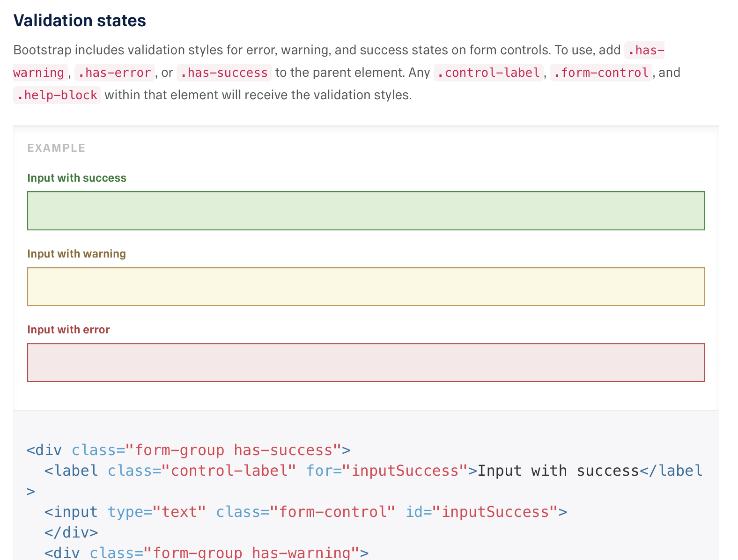Click the Input with error text field

point(366,362)
